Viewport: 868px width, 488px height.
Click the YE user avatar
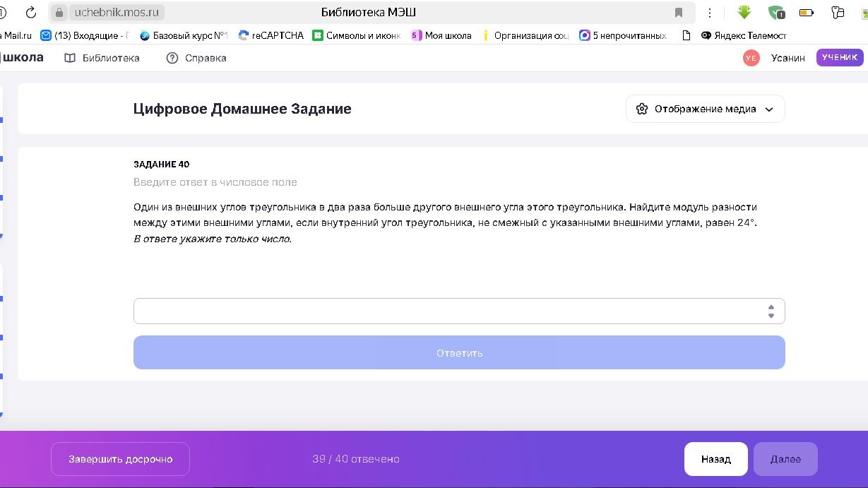point(751,58)
